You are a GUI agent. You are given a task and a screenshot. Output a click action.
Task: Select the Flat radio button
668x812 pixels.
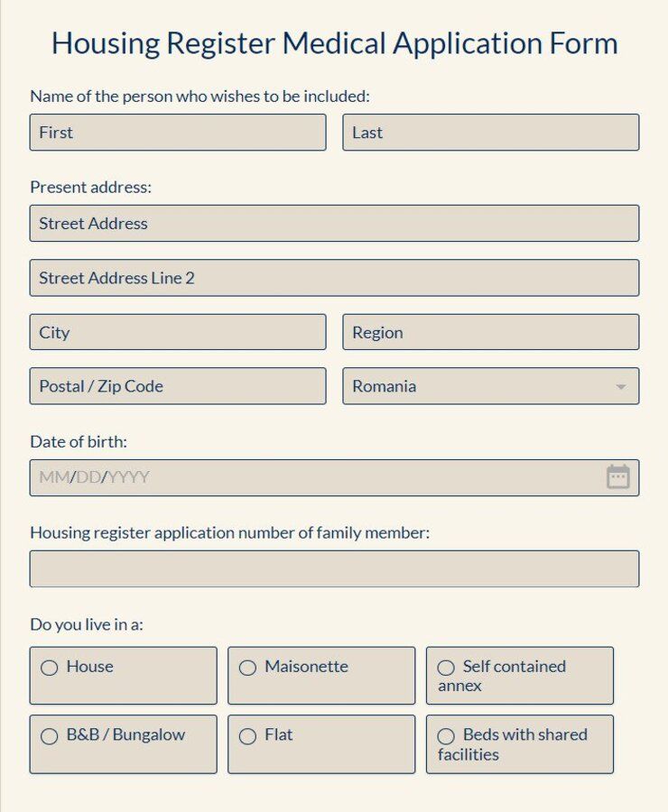click(x=246, y=736)
